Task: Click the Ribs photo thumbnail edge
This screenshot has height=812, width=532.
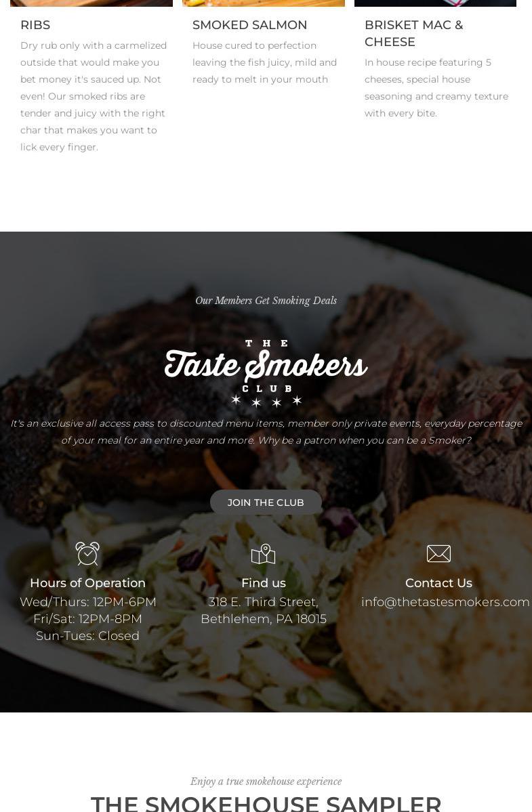Action: pyautogui.click(x=91, y=3)
